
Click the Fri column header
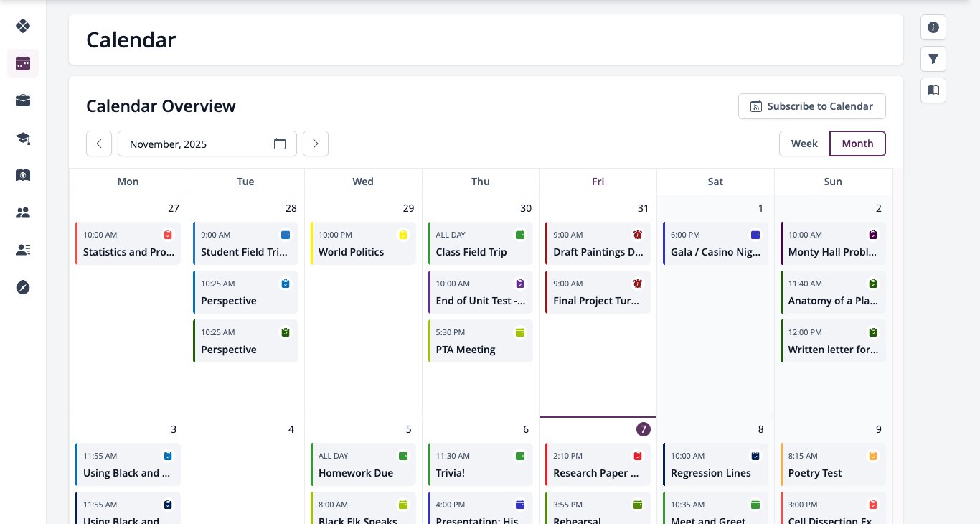click(598, 182)
